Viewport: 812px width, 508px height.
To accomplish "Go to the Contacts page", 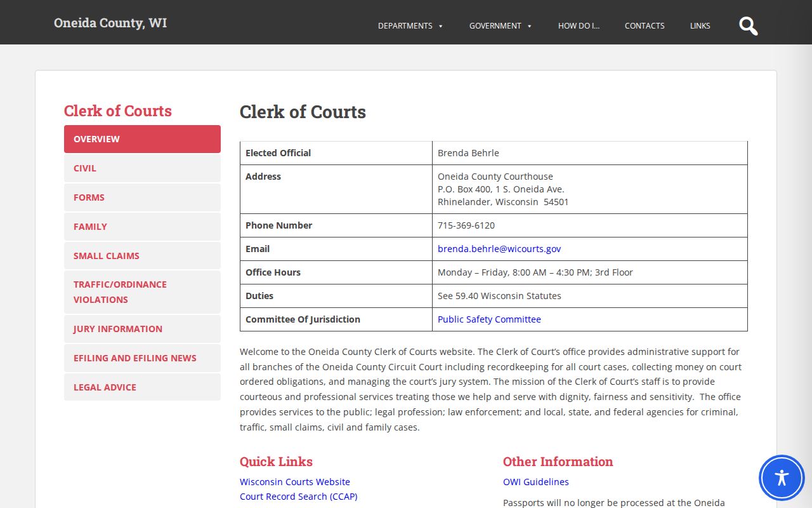I will click(645, 26).
